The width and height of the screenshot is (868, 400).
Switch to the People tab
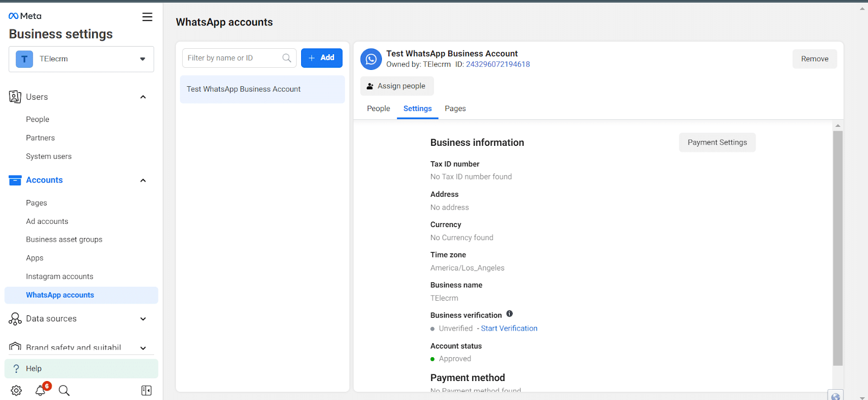(x=379, y=108)
